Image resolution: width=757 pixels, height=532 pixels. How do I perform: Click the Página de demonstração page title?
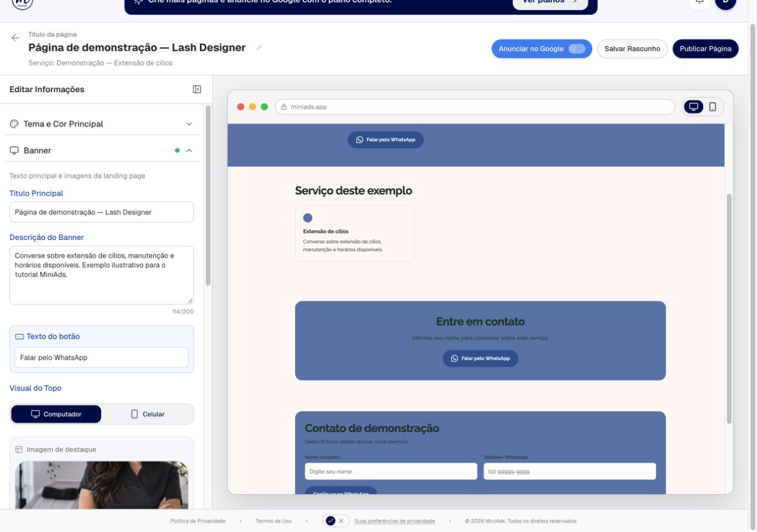[x=137, y=48]
